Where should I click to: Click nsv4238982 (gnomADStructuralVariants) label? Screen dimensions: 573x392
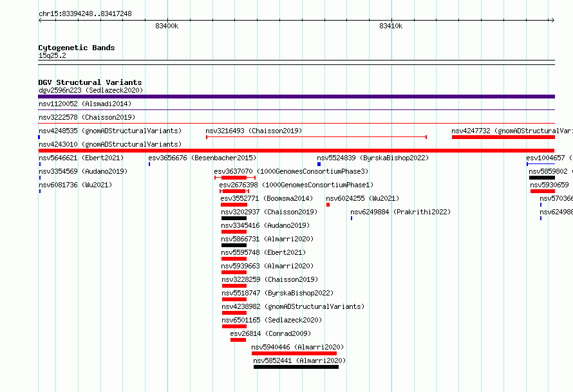[293, 306]
